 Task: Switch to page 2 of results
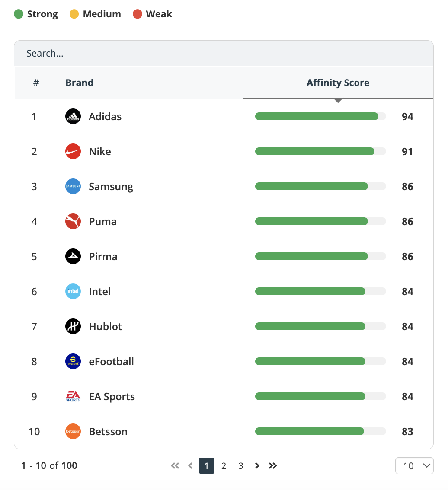click(x=224, y=466)
